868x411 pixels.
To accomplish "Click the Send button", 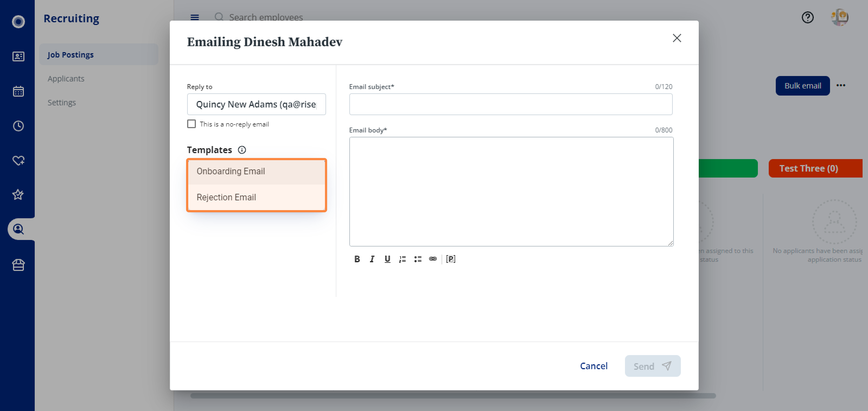I will [x=653, y=366].
